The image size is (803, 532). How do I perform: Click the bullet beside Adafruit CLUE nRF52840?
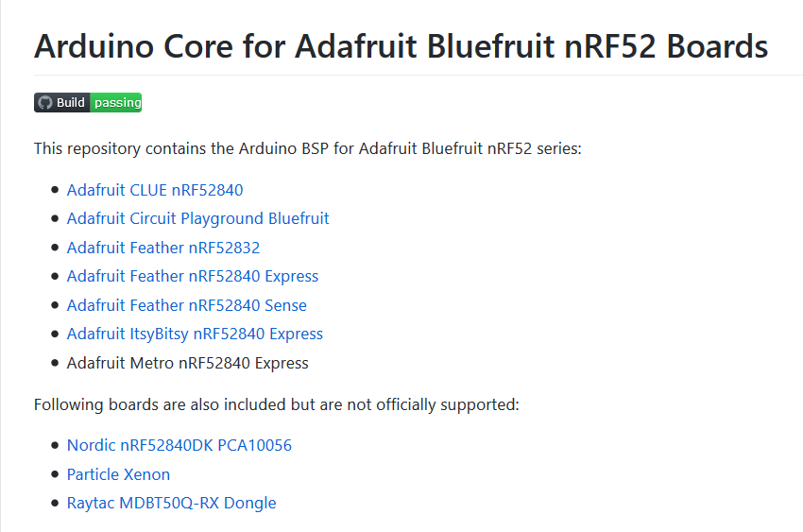point(55,191)
